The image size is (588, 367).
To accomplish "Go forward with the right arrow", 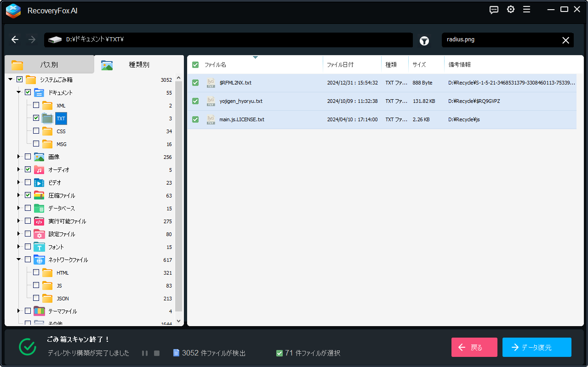I will point(32,40).
